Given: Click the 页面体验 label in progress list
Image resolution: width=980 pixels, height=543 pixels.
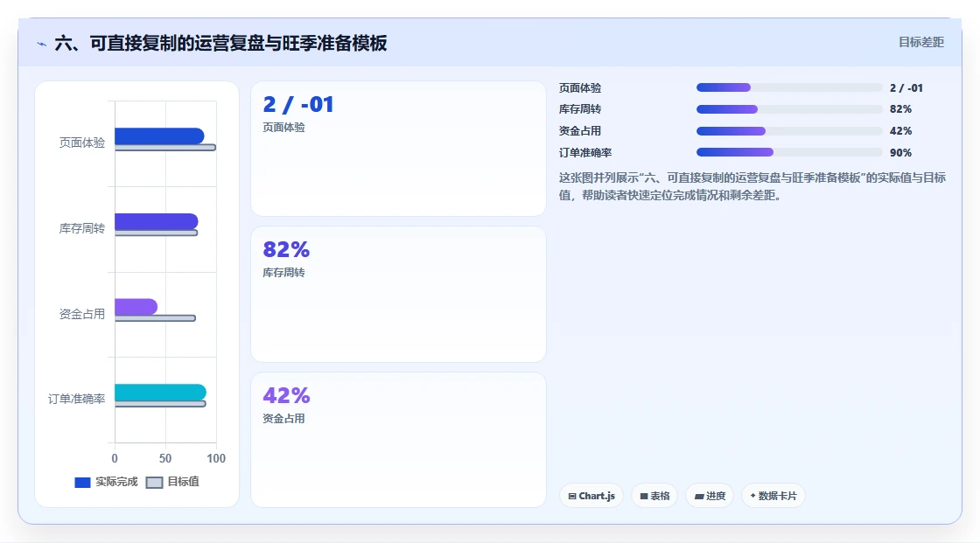Looking at the screenshot, I should point(580,88).
